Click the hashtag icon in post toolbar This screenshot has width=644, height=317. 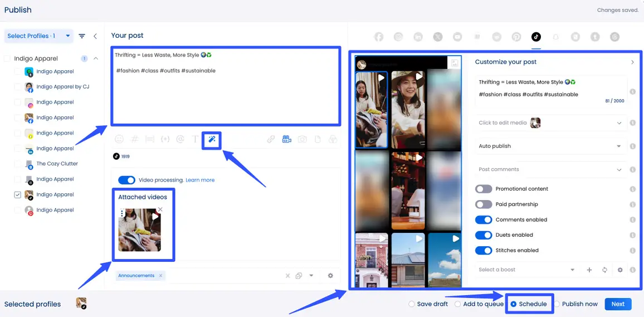pyautogui.click(x=134, y=139)
